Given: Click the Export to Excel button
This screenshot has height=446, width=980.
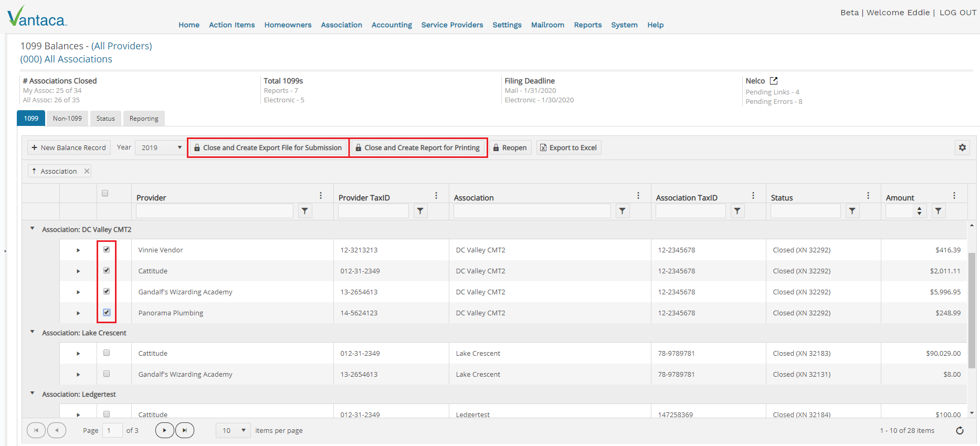Looking at the screenshot, I should (568, 148).
